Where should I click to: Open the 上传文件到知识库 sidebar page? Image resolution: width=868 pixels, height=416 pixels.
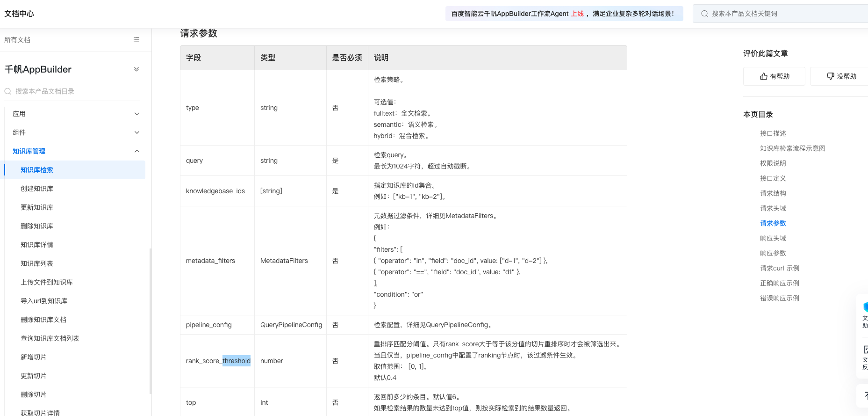pyautogui.click(x=47, y=282)
